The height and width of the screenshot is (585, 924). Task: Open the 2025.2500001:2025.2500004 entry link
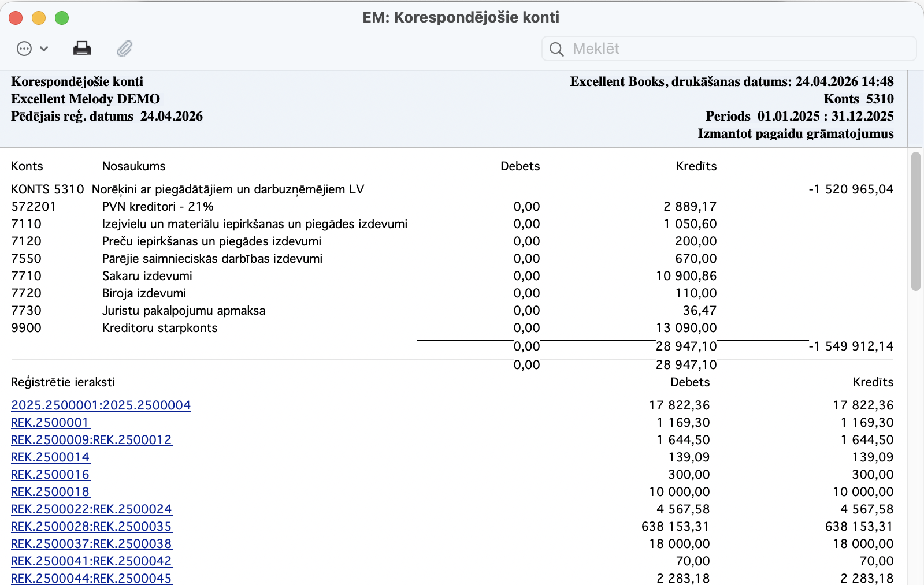tap(101, 405)
